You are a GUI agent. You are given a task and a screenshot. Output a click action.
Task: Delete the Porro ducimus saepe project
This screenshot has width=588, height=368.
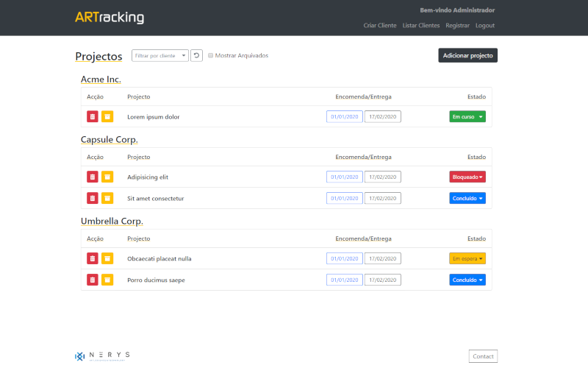point(93,280)
